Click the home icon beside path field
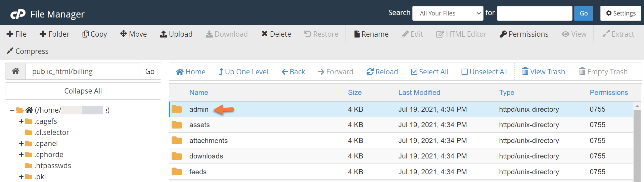The height and width of the screenshot is (182, 644). click(x=15, y=71)
